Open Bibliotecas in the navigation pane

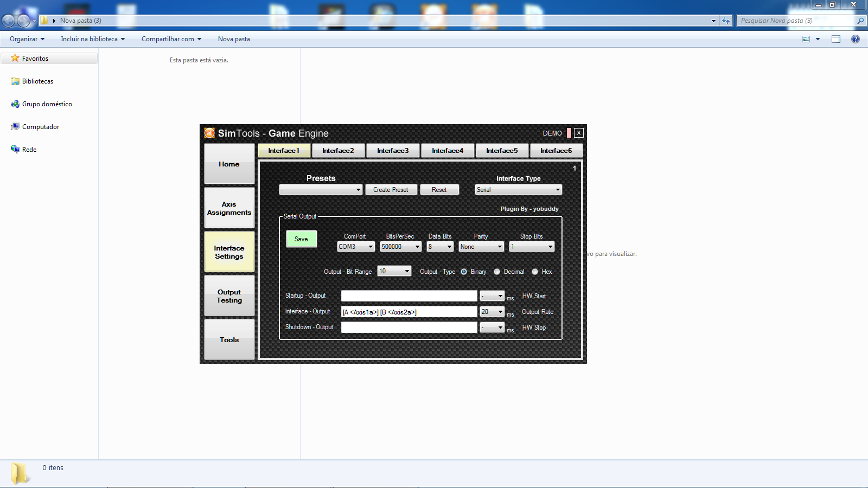[37, 81]
